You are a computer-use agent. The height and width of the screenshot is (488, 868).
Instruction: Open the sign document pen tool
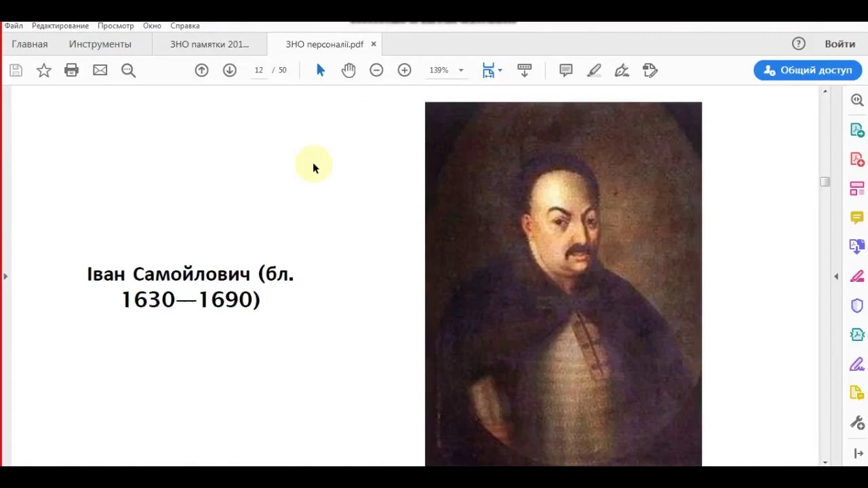click(x=622, y=70)
